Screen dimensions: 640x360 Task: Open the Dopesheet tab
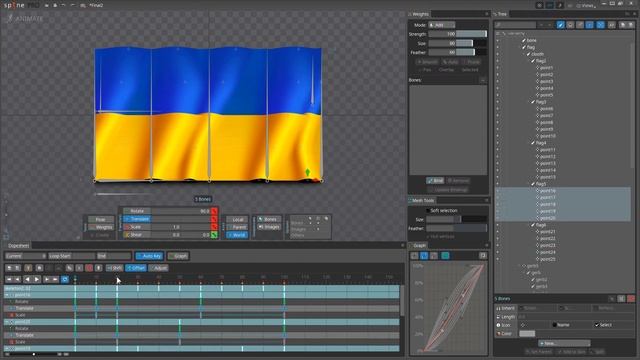18,245
